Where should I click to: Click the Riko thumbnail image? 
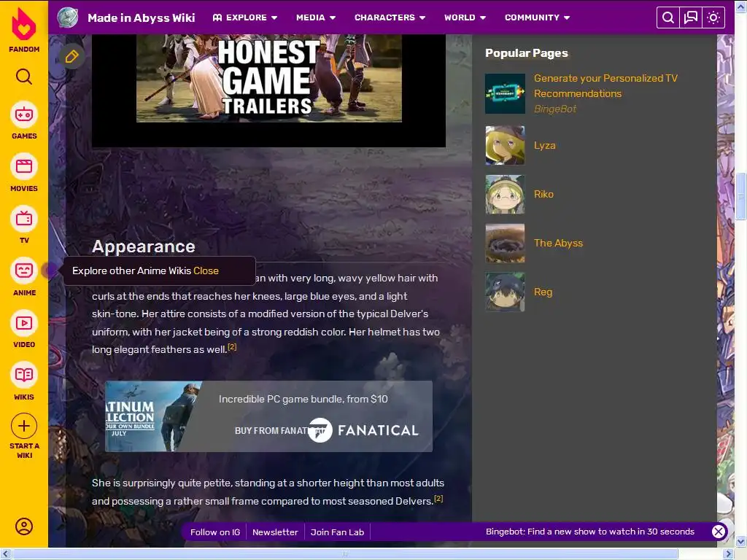(x=505, y=194)
